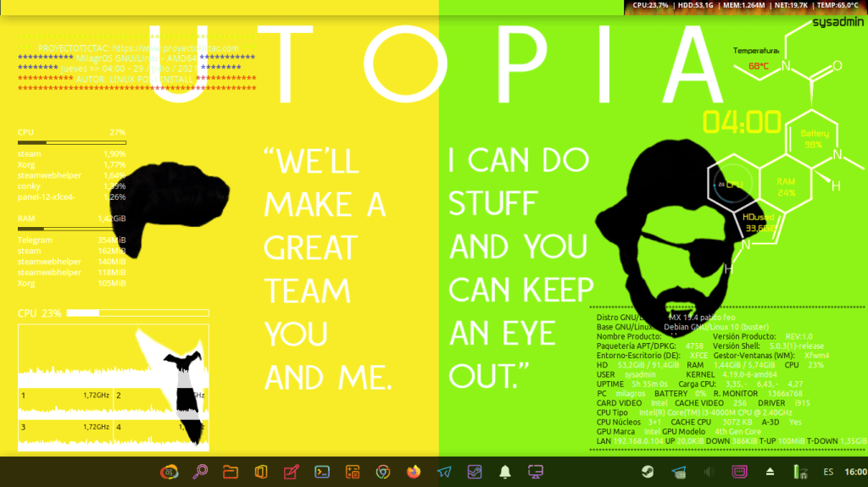
Task: Open the app finder magnifier in the dock
Action: [200, 472]
